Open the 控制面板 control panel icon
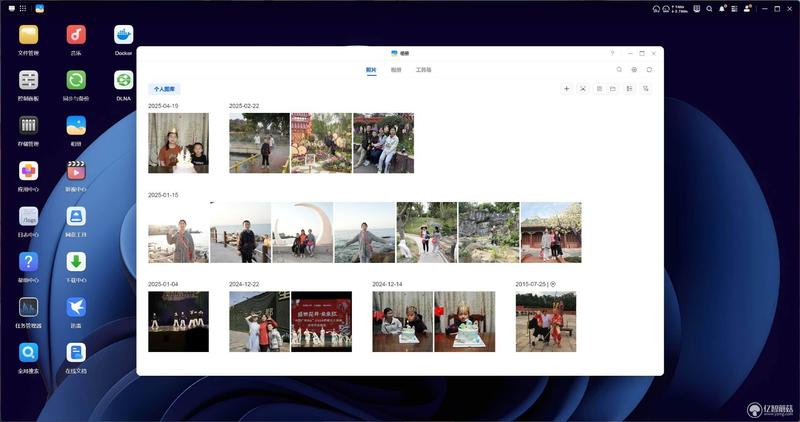Image resolution: width=800 pixels, height=422 pixels. coord(29,81)
